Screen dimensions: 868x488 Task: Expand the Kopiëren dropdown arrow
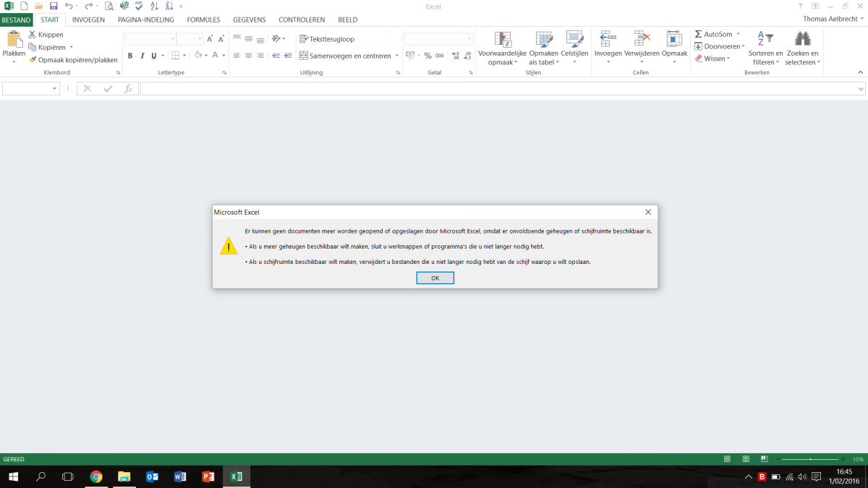point(71,48)
